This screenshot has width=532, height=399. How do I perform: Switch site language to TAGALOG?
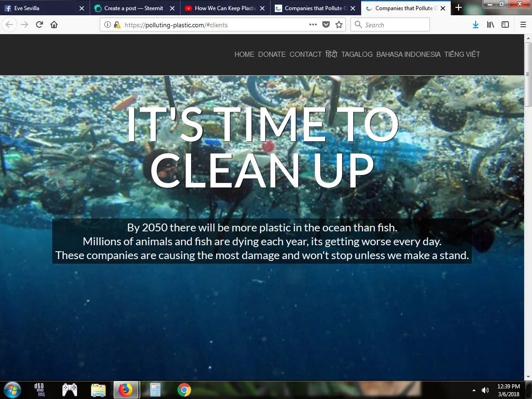click(357, 54)
